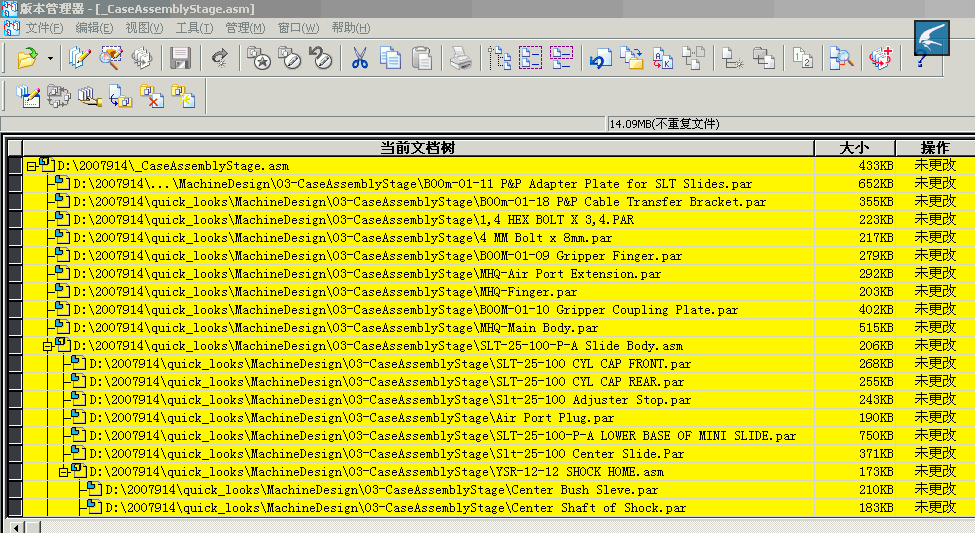Screen dimensions: 975x533
Task: Open the 视图(V) menu
Action: pyautogui.click(x=144, y=28)
